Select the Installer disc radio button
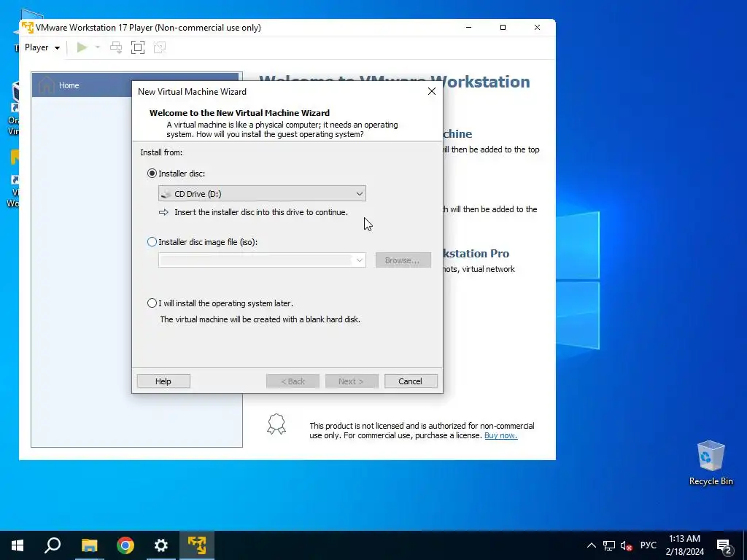 coord(152,174)
